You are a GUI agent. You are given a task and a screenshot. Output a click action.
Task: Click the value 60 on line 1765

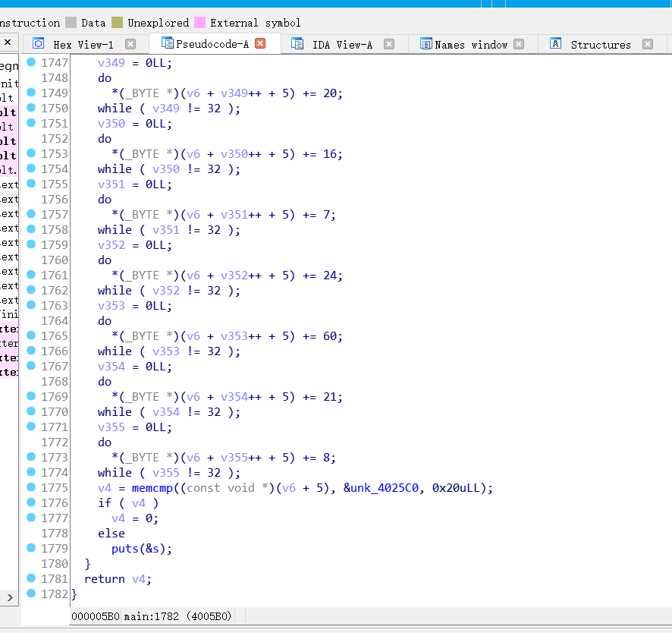point(330,336)
